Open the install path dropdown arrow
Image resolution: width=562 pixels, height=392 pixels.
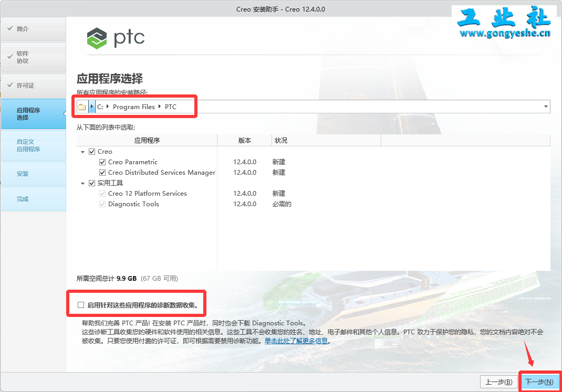[x=546, y=107]
